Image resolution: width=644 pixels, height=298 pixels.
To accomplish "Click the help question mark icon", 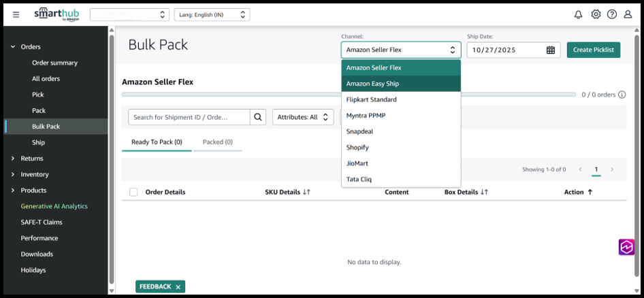I will [x=611, y=14].
